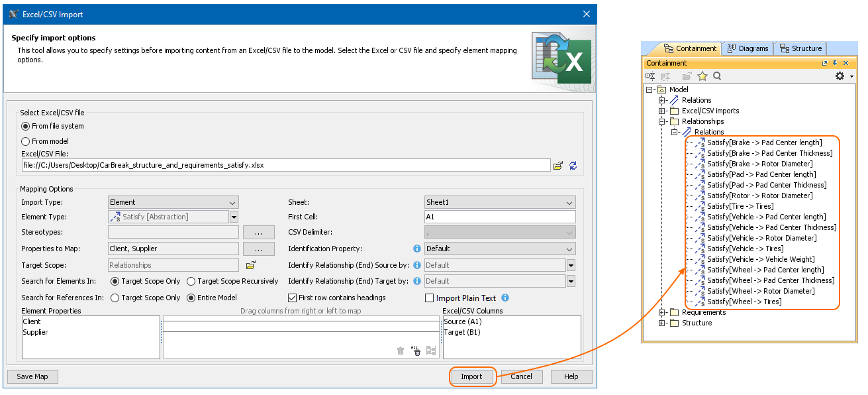
Task: Click the reload Excel file icon
Action: (x=573, y=166)
